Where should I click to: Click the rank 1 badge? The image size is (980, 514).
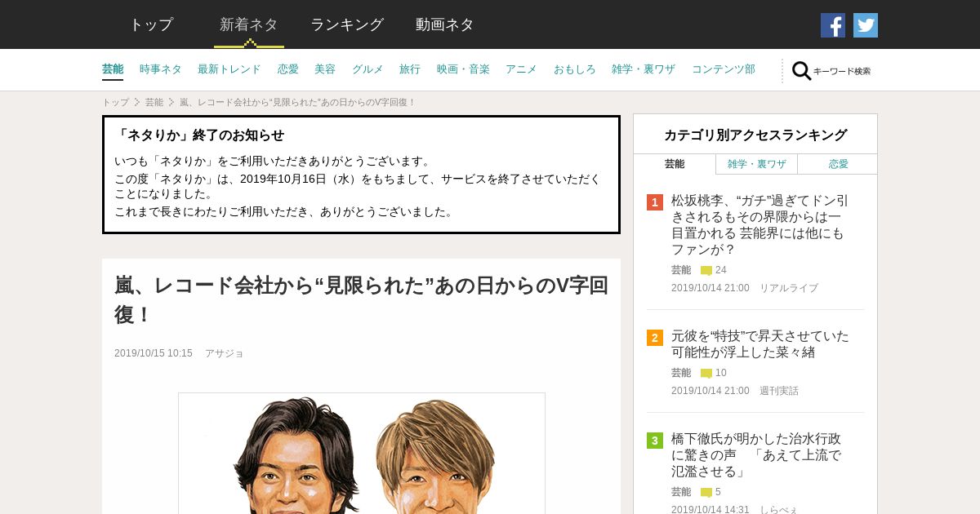(x=655, y=202)
